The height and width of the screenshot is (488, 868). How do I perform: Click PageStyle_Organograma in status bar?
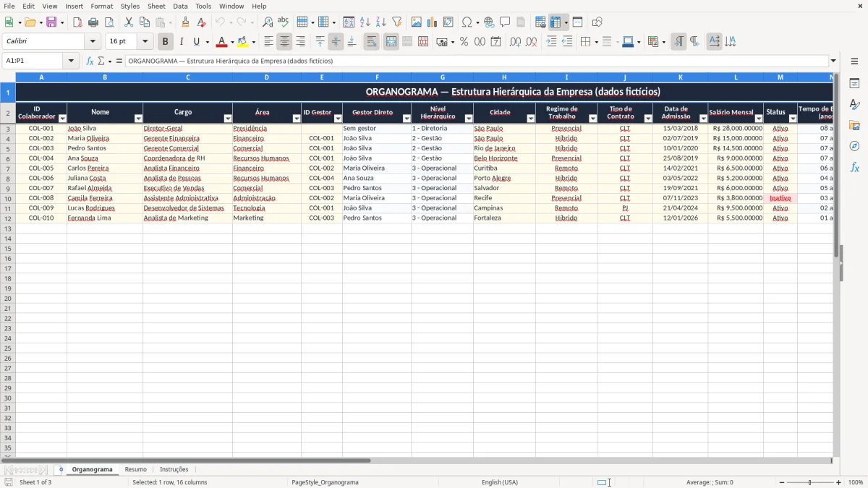[325, 482]
